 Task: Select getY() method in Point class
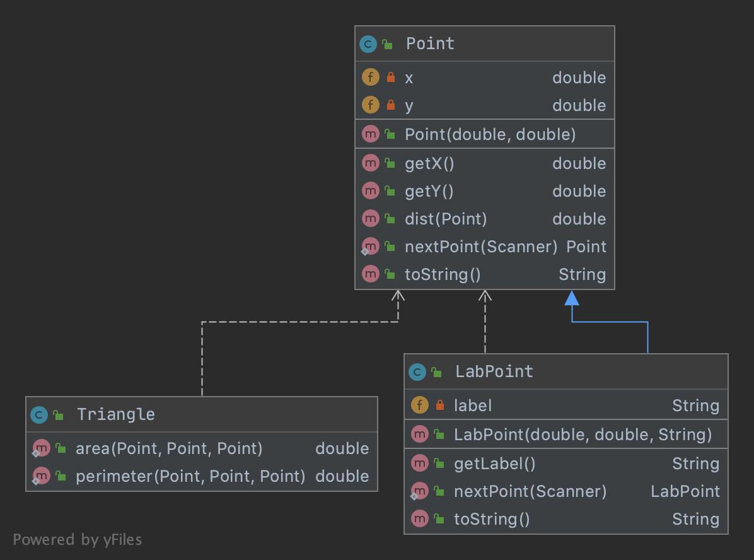(x=429, y=191)
